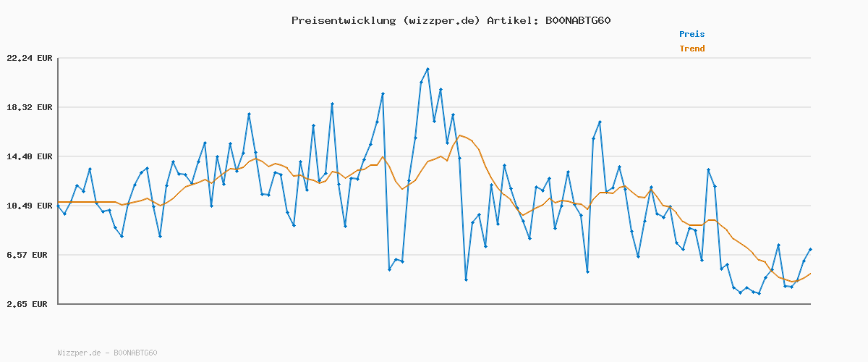Click the 22.24 EUR axis label
This screenshot has width=868, height=362.
coord(29,59)
